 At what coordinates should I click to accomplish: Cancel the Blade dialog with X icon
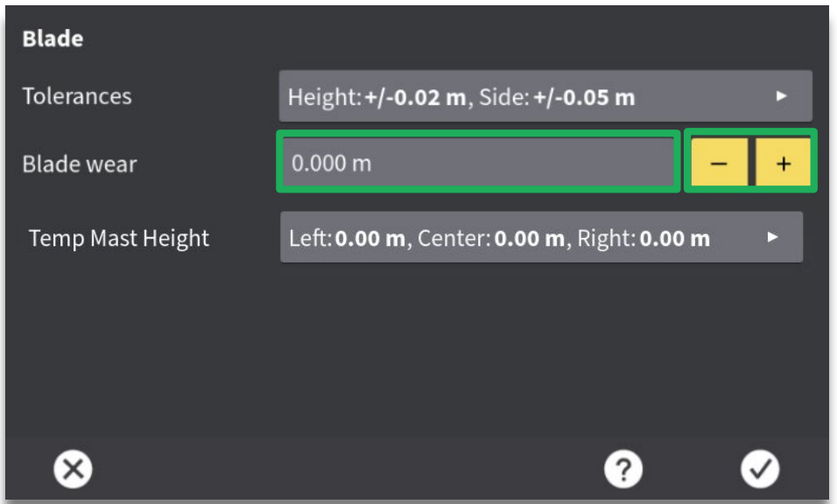click(74, 470)
